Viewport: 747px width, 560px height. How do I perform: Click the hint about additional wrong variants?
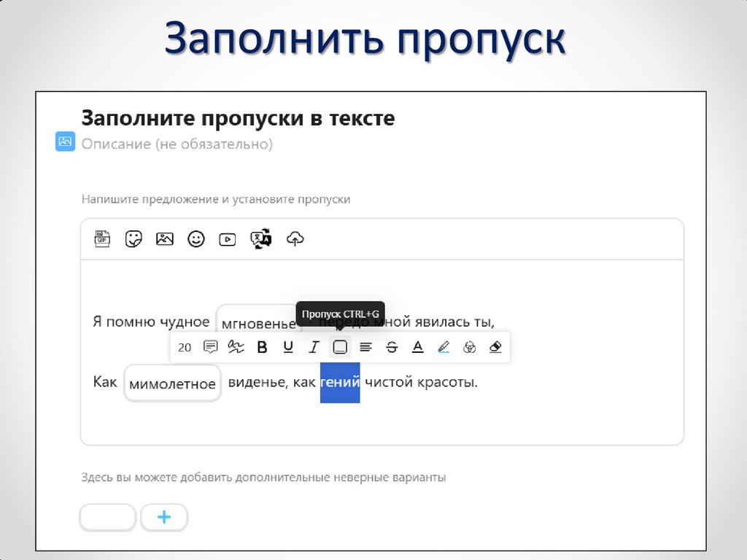263,477
